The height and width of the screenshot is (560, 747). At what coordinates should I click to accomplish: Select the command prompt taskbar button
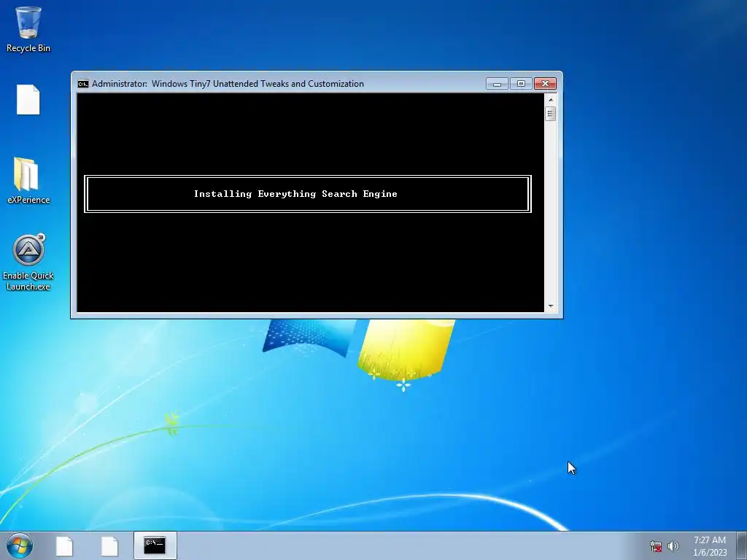click(x=155, y=545)
